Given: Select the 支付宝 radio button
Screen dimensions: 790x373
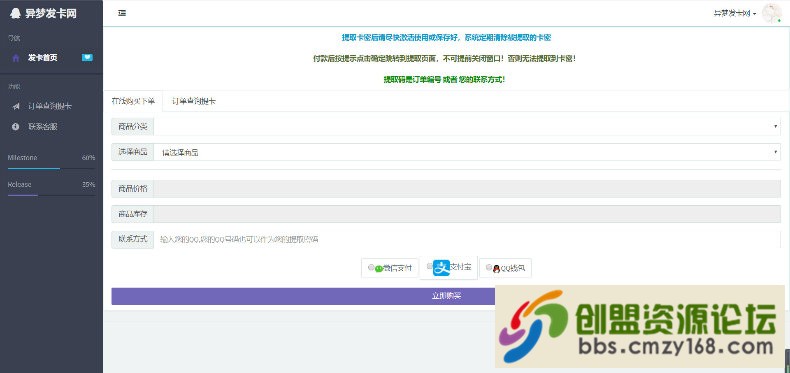Looking at the screenshot, I should pos(430,266).
